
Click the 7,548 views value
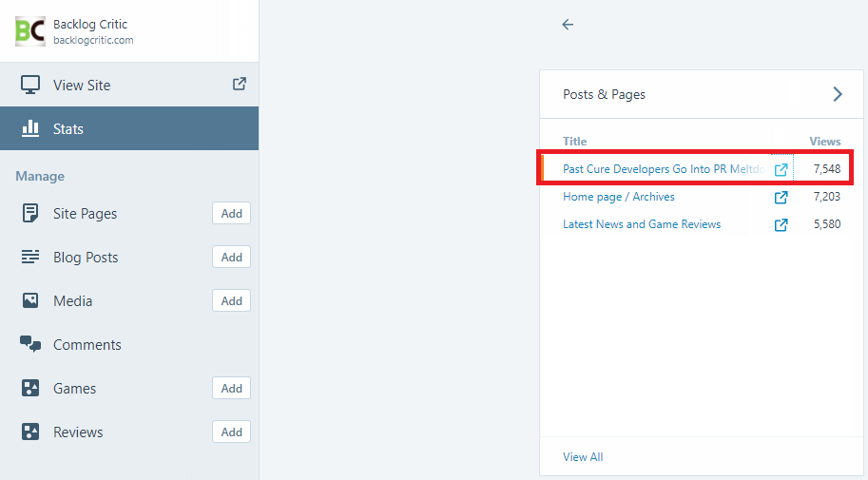[827, 169]
